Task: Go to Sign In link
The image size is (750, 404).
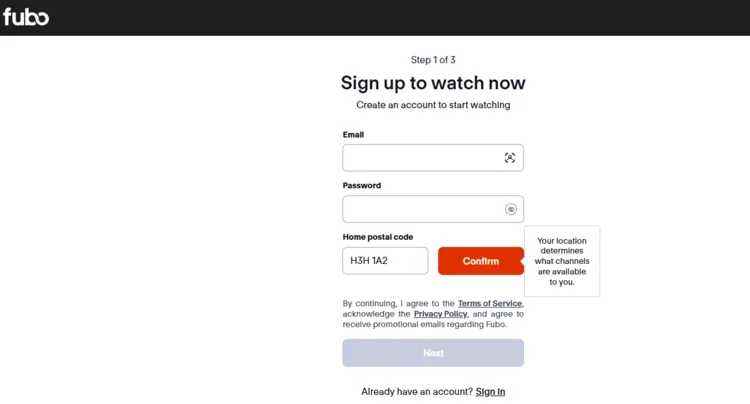Action: point(490,392)
